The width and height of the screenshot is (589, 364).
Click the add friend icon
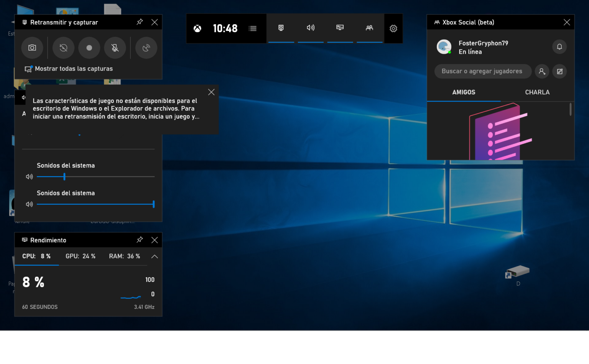pyautogui.click(x=542, y=71)
